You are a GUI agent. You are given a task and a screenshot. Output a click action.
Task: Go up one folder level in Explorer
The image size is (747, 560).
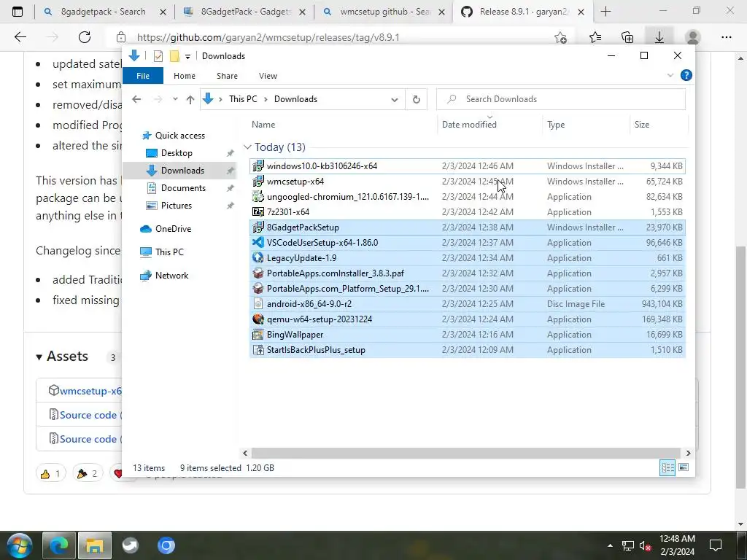pos(190,99)
